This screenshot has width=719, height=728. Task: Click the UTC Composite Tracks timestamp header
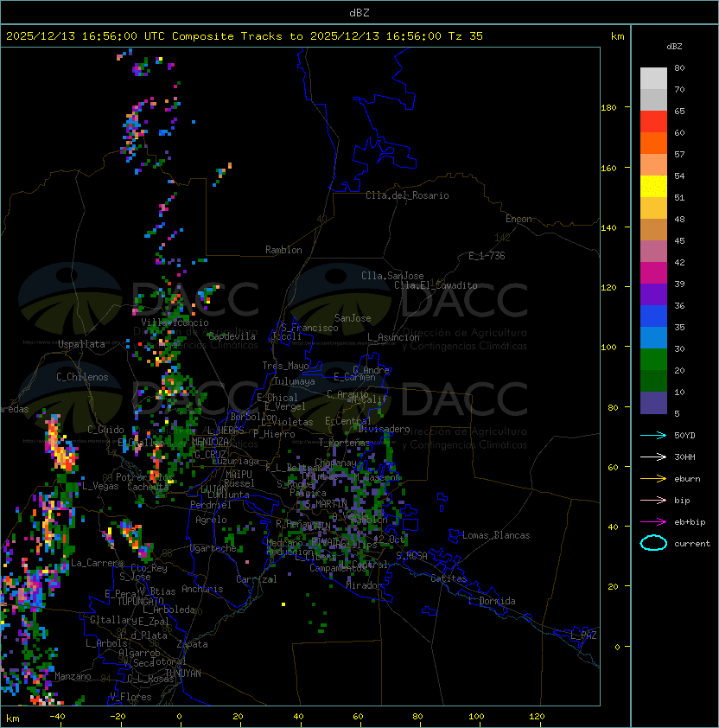[x=245, y=36]
